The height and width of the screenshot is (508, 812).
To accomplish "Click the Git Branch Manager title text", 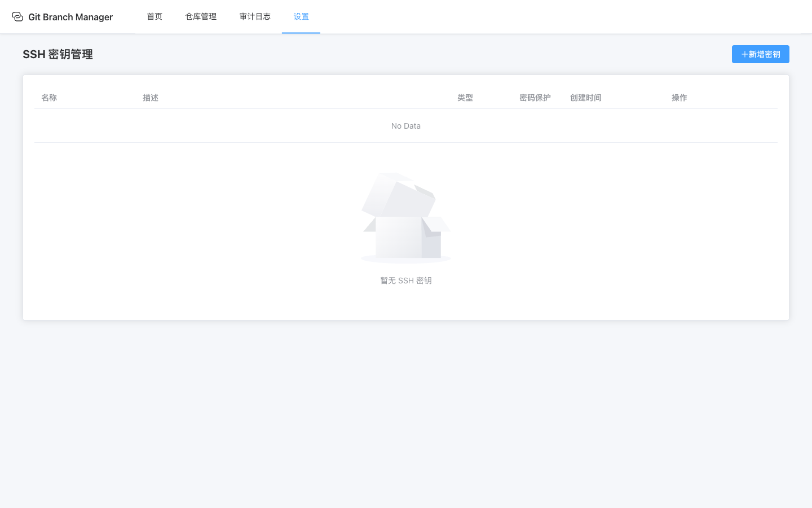I will pos(70,17).
